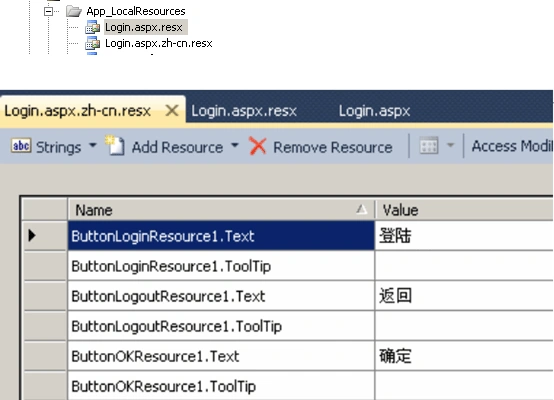
Task: Click the red Remove Resource X icon
Action: (258, 146)
